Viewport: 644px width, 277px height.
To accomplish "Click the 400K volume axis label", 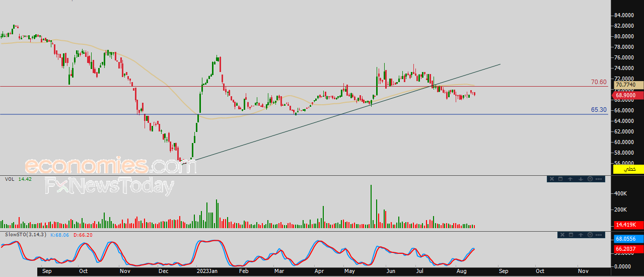I will tap(621, 193).
